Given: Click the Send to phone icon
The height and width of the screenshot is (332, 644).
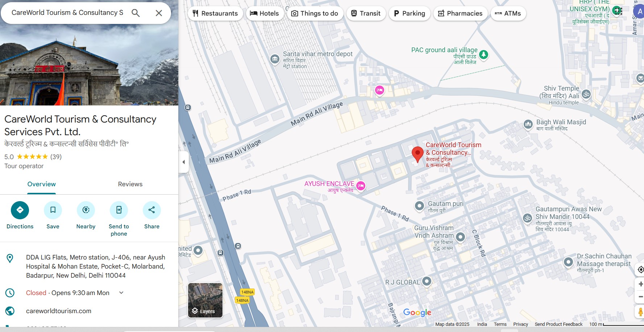Looking at the screenshot, I should pos(119,210).
